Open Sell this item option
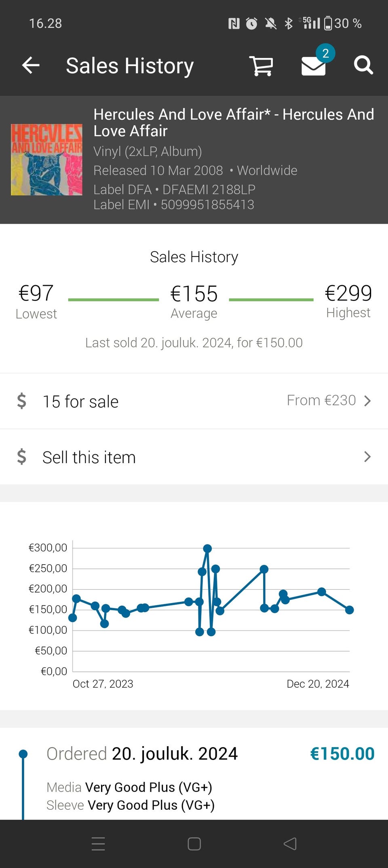The height and width of the screenshot is (868, 388). point(89,457)
